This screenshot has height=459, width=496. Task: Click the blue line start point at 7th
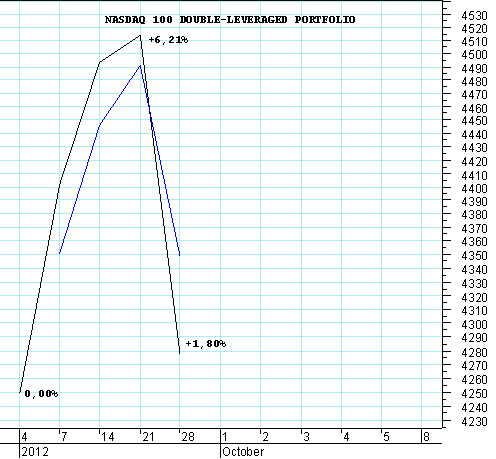tap(59, 254)
